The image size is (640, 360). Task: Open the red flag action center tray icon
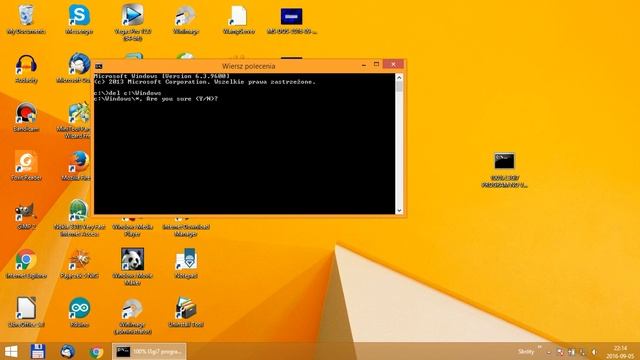(560, 352)
